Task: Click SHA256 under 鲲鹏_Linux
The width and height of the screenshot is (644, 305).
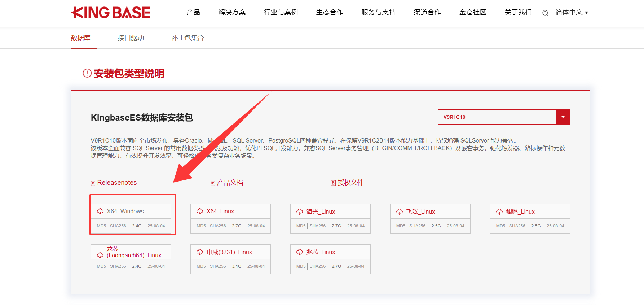Action: click(x=517, y=226)
